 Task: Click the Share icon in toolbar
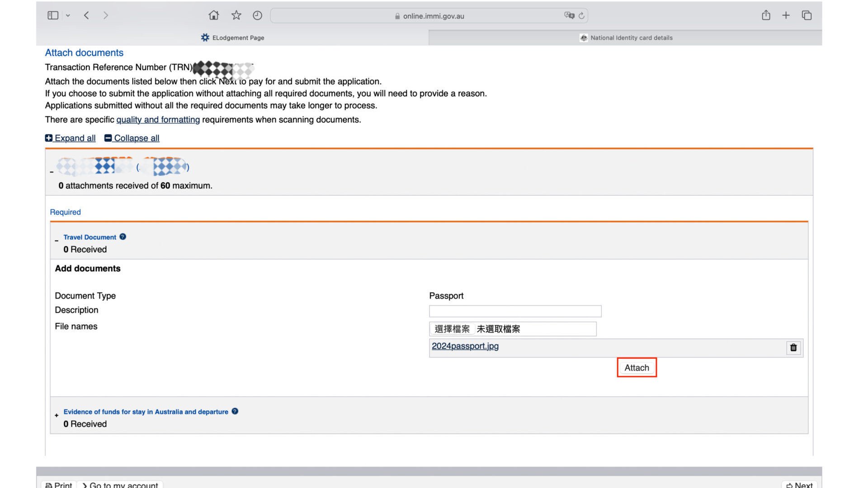765,15
